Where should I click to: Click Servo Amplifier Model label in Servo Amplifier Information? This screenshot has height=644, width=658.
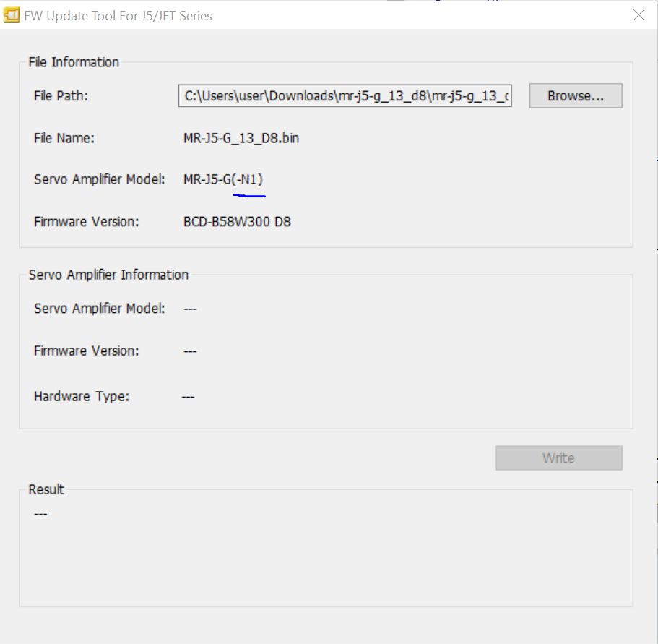pyautogui.click(x=100, y=309)
